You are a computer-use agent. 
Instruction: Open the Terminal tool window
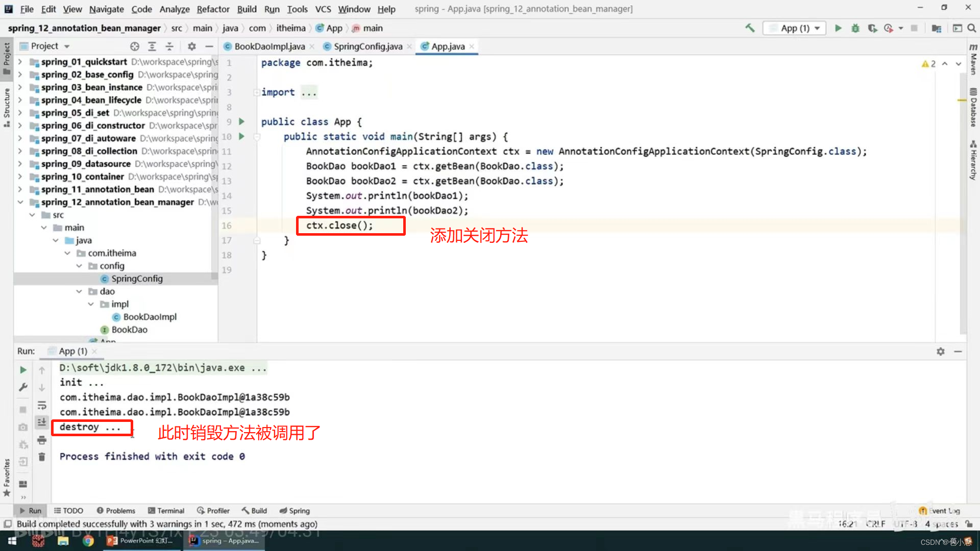pyautogui.click(x=166, y=511)
